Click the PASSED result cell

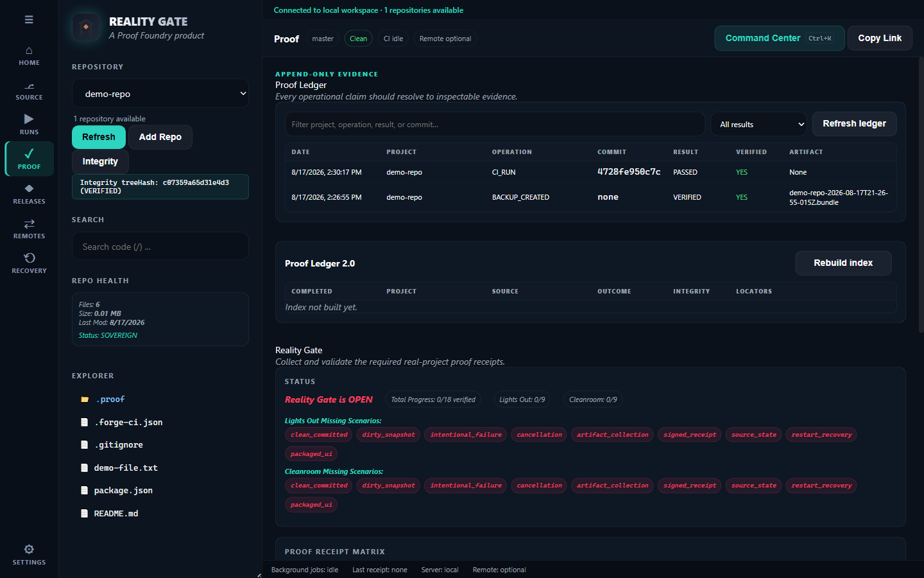coord(685,172)
